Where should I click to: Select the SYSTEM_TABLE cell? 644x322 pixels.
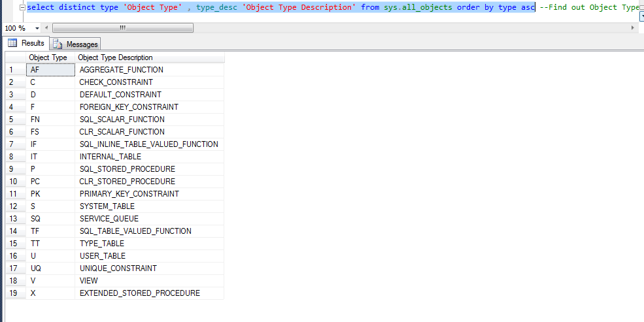150,206
